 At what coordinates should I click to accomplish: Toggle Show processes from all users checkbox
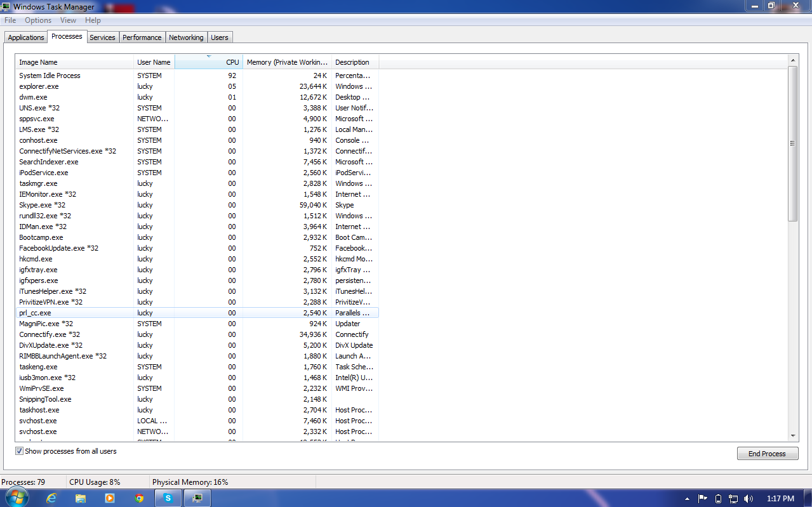(x=19, y=451)
